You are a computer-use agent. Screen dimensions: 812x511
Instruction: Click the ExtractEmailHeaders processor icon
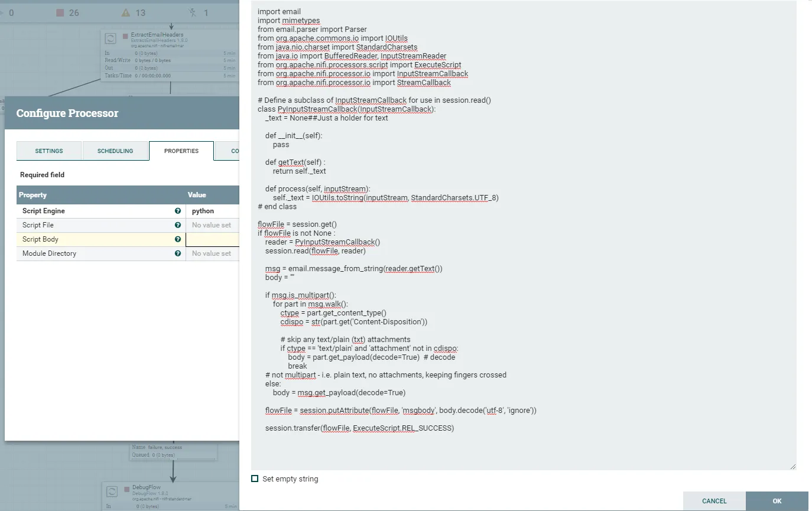(111, 38)
